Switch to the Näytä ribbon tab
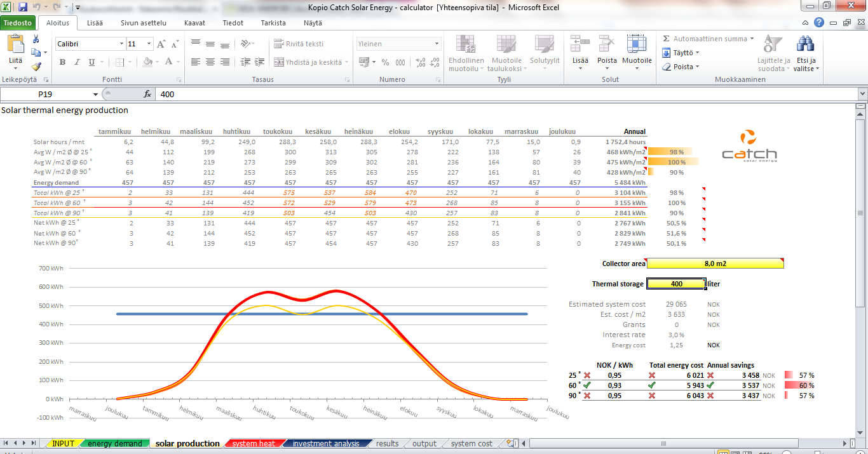The height and width of the screenshot is (454, 868). pyautogui.click(x=313, y=23)
